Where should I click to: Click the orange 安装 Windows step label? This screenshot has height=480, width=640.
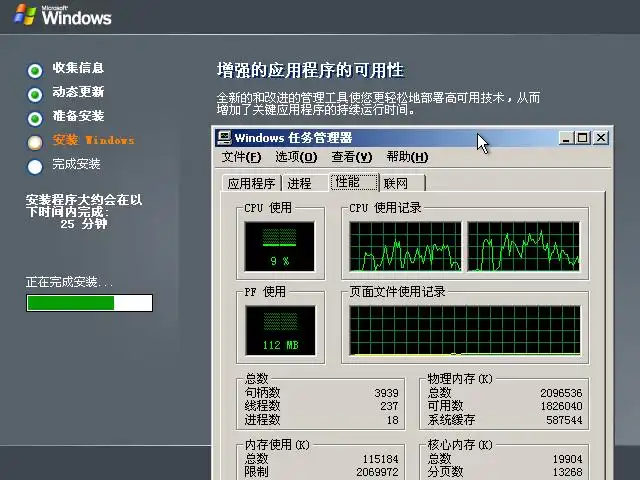[93, 140]
